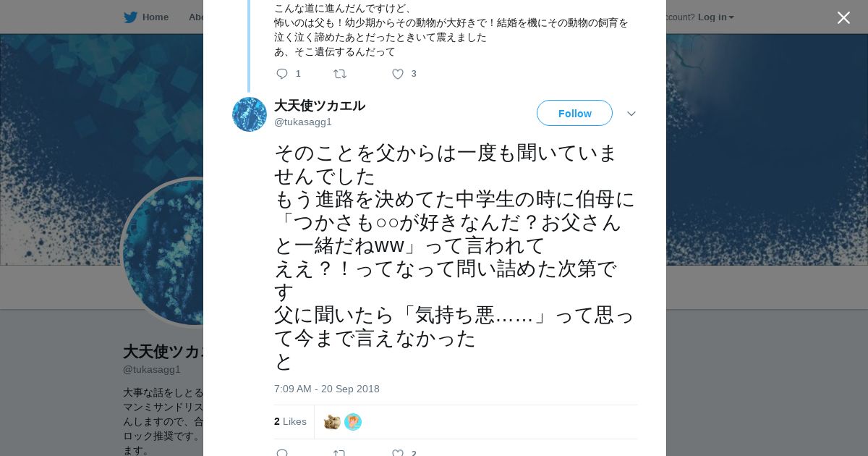Like the parent tweet with 3 likes
This screenshot has width=868, height=456.
tap(398, 74)
